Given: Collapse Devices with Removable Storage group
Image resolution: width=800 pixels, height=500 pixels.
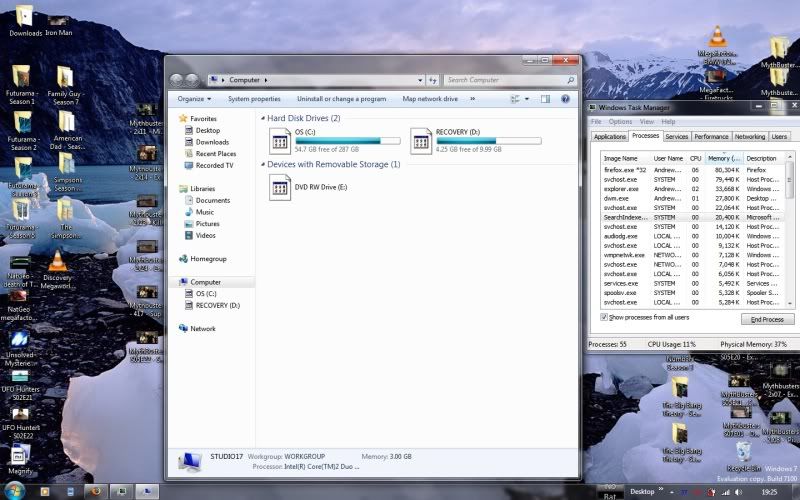Looking at the screenshot, I should pyautogui.click(x=263, y=164).
